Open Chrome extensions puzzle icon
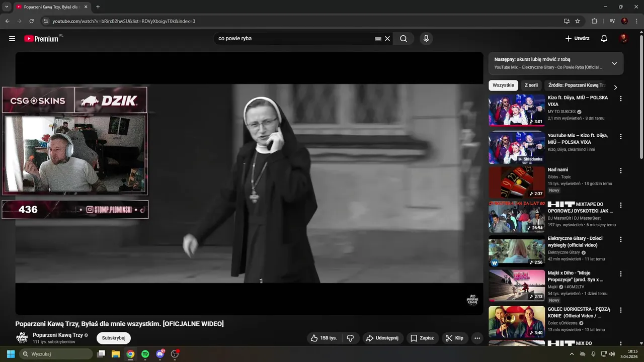 tap(594, 21)
